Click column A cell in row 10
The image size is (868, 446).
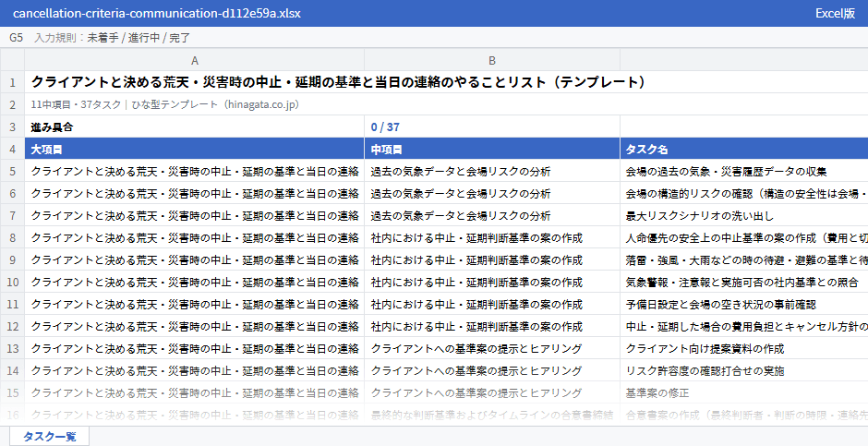(194, 282)
